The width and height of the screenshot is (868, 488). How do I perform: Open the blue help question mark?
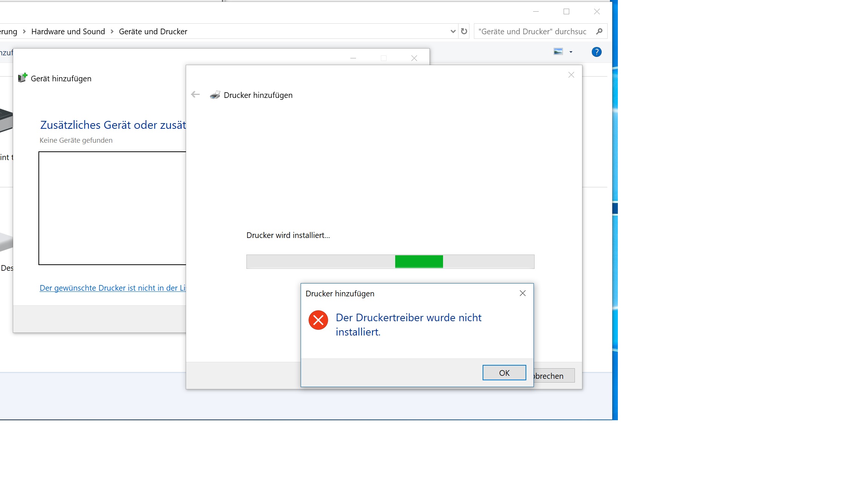tap(596, 52)
